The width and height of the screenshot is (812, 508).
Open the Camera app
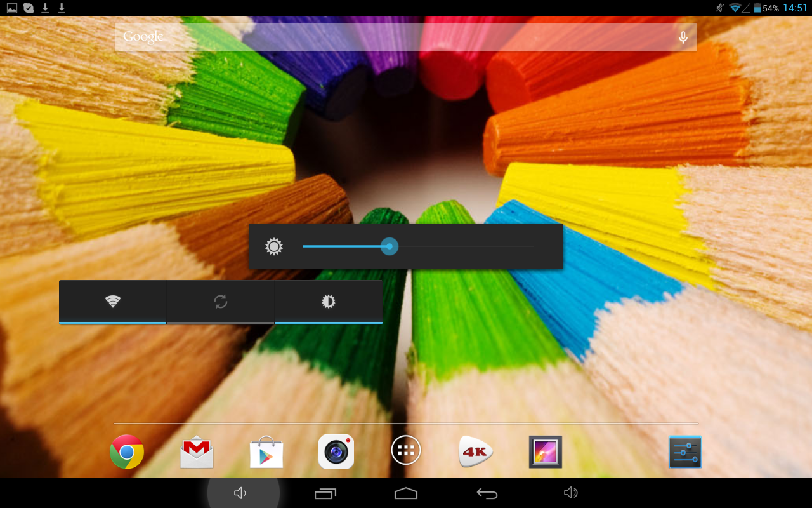pos(336,451)
